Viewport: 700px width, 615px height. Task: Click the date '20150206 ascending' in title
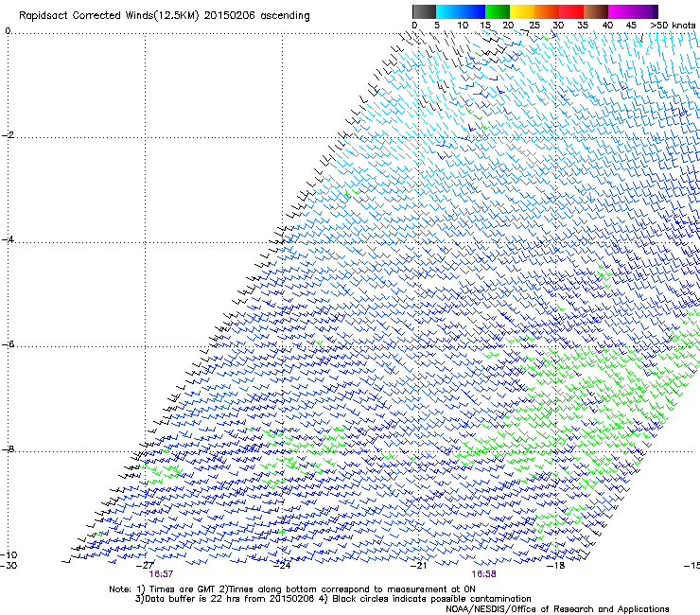point(256,15)
